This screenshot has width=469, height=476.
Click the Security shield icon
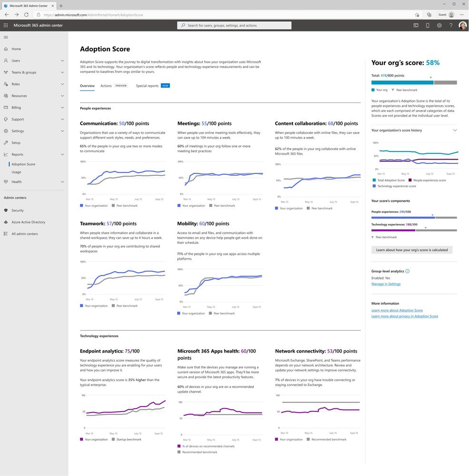tap(6, 211)
